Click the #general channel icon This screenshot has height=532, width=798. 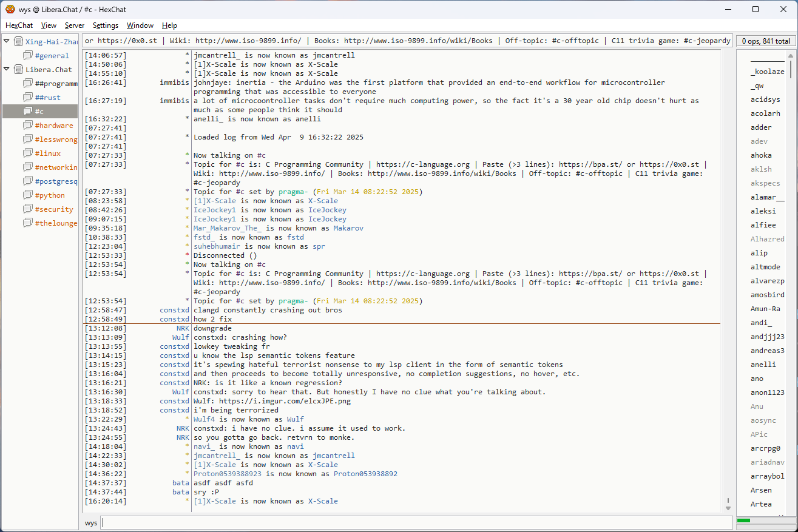click(x=28, y=55)
